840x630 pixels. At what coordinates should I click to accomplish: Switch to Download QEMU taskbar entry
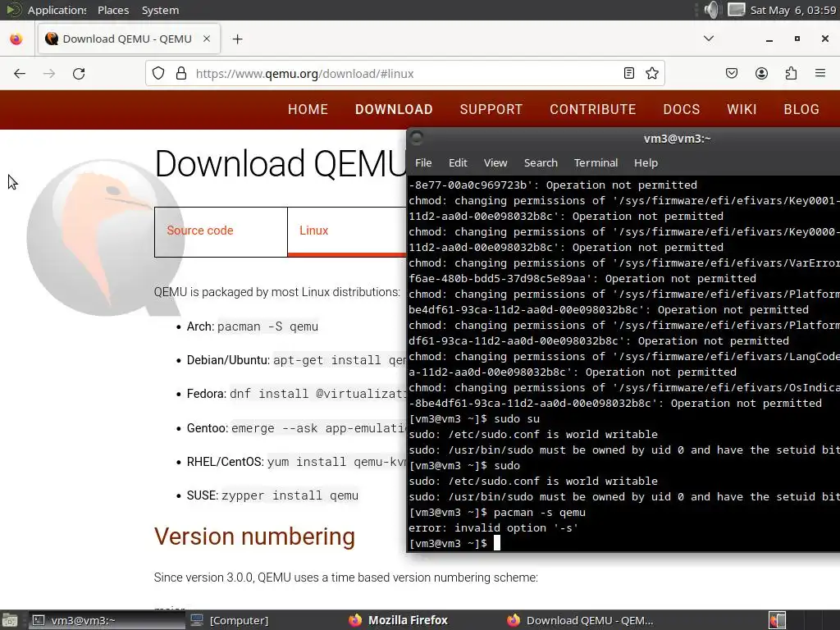582,620
